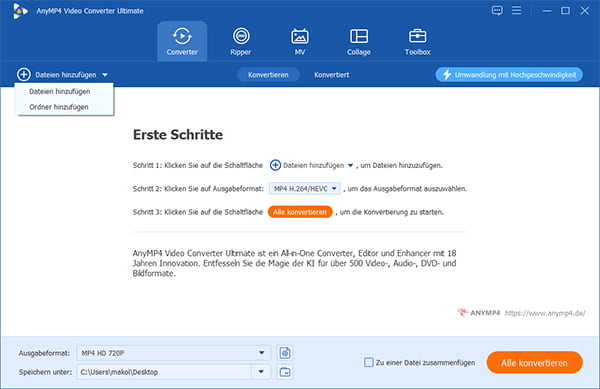Open the MV maker tab
Image resolution: width=600 pixels, height=389 pixels.
(300, 41)
